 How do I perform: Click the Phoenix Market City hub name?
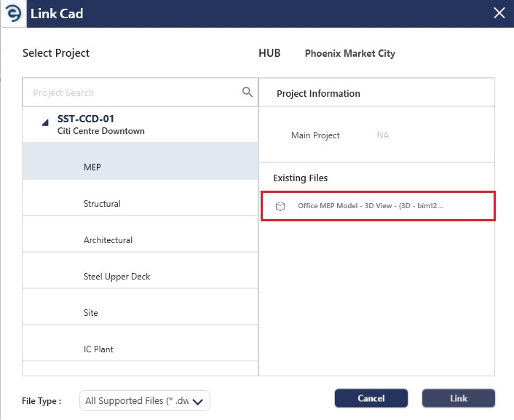pos(349,53)
